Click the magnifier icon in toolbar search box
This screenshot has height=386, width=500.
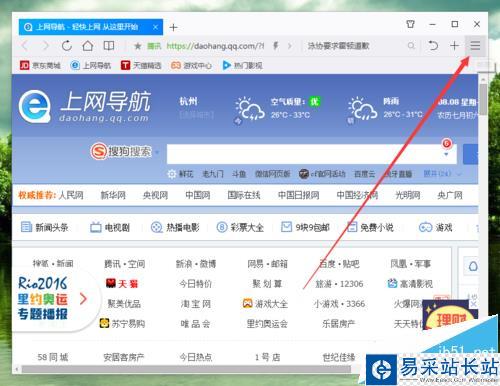click(411, 46)
